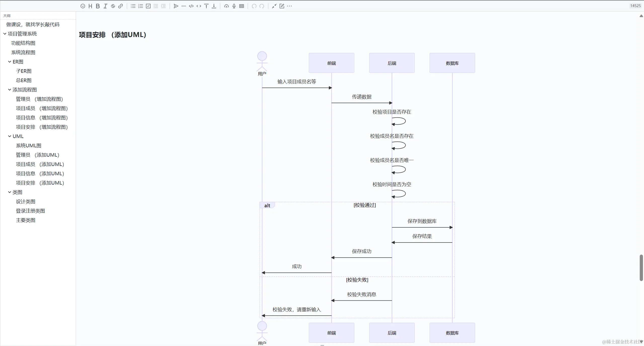
Task: Collapse the ER图 outline section
Action: point(10,62)
